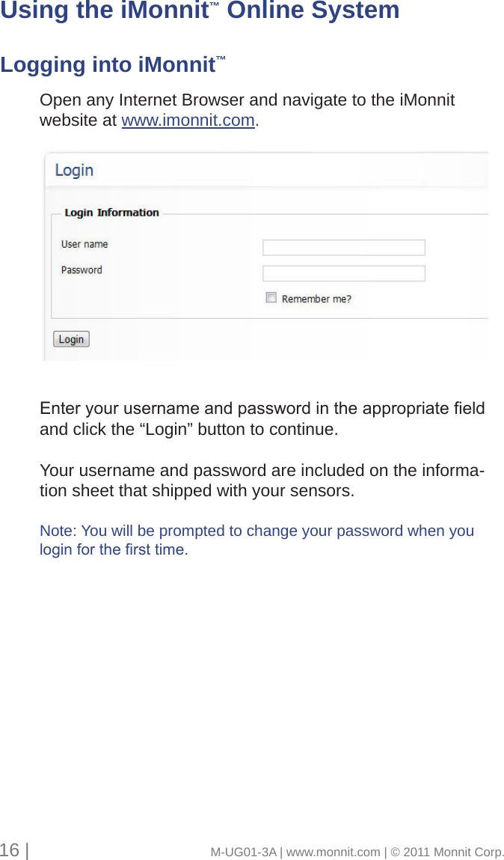Open the www.imonnit.com hyperlink
The height and width of the screenshot is (860, 504).
188,121
